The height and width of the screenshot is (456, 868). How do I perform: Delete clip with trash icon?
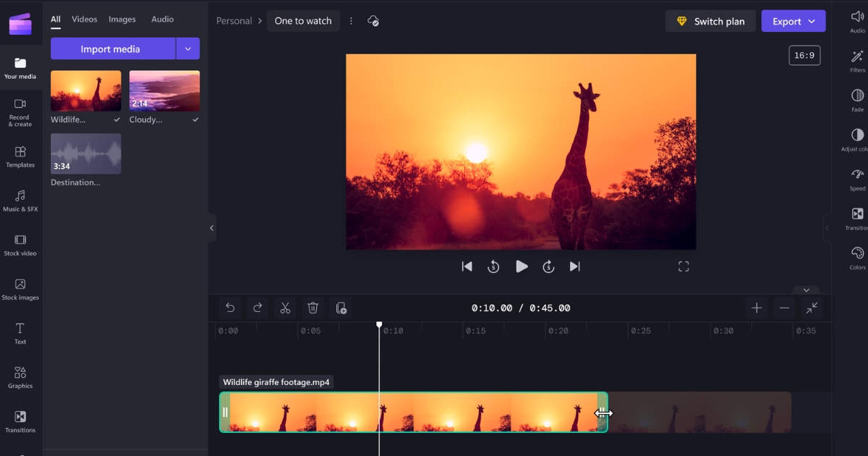tap(312, 308)
